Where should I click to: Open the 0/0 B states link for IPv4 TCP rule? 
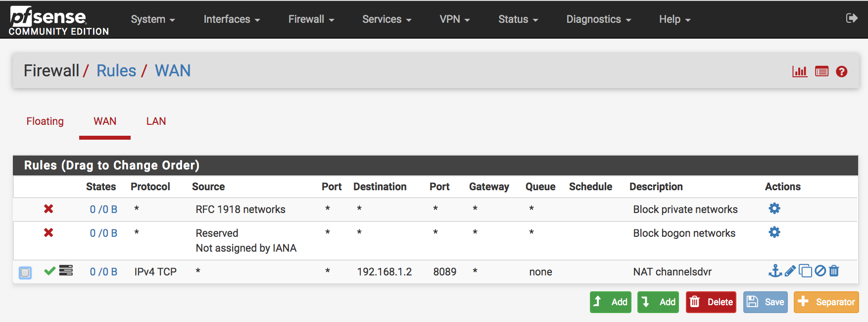coord(103,272)
